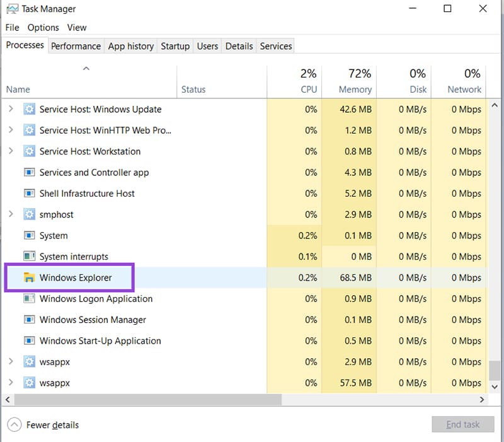The width and height of the screenshot is (504, 442).
Task: Sort processes by Memory column
Action: click(349, 82)
